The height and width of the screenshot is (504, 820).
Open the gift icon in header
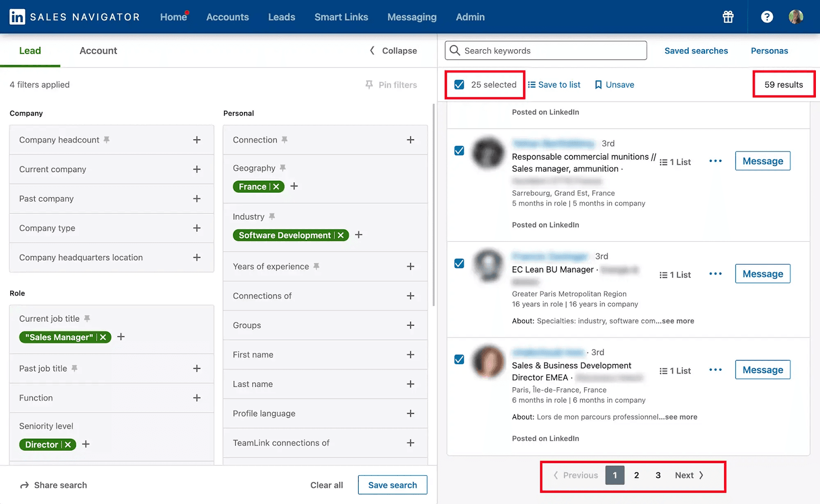(x=728, y=17)
